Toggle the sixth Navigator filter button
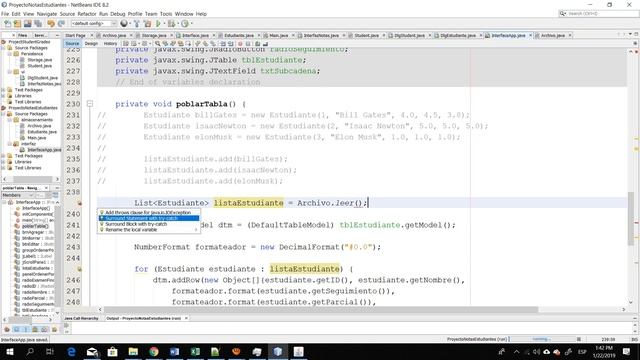 (x=54, y=329)
